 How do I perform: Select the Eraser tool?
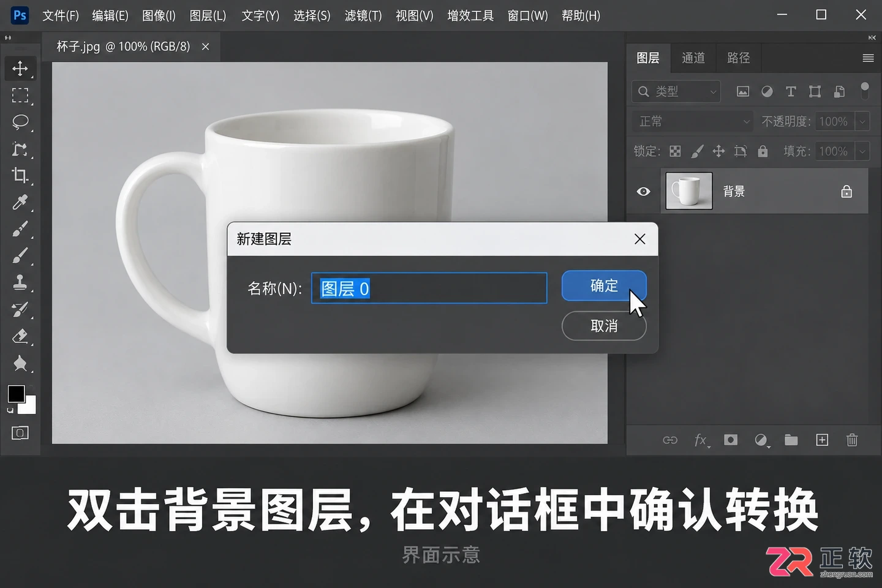point(20,336)
